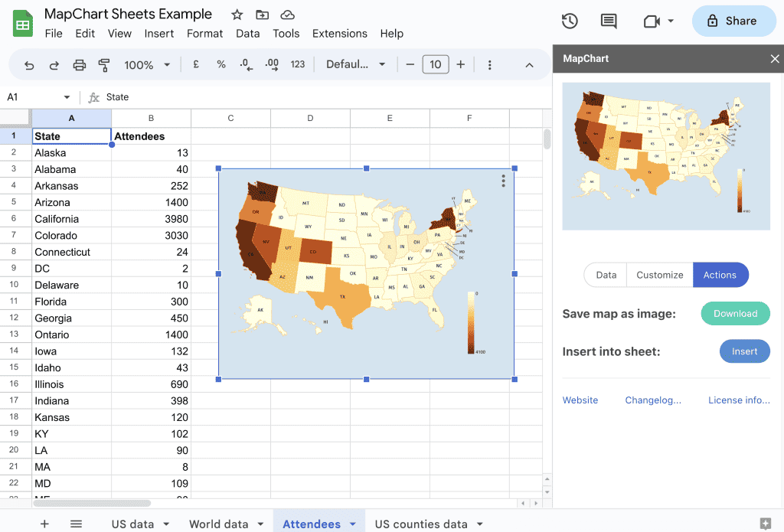Switch to the Customize tab in MapChart

click(659, 275)
